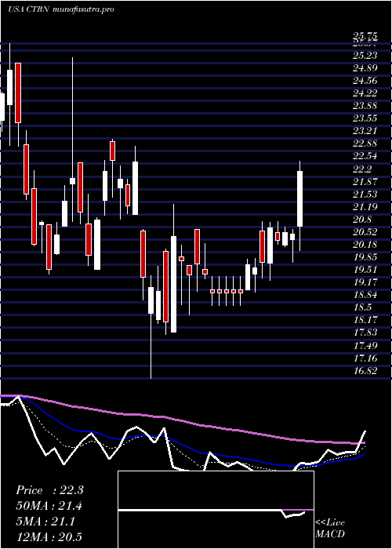Click the 18.5 price axis label
The width and height of the screenshot is (392, 549).
pos(362,307)
